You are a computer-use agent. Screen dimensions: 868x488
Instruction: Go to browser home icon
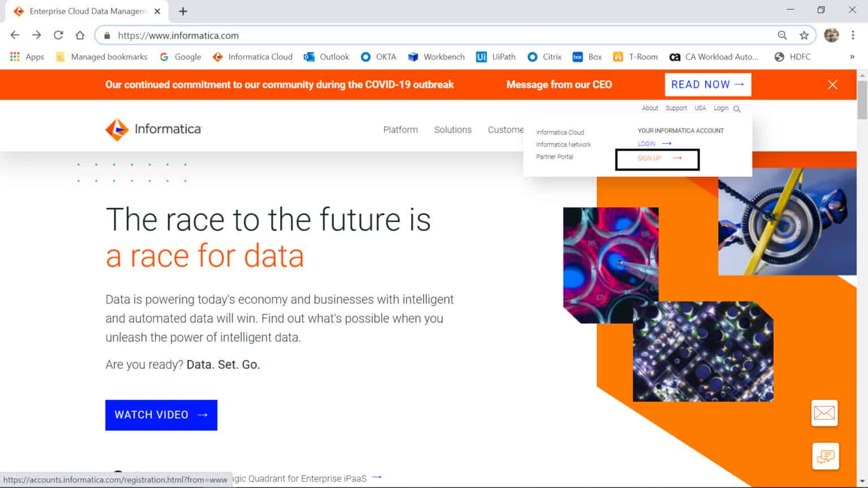click(x=80, y=35)
